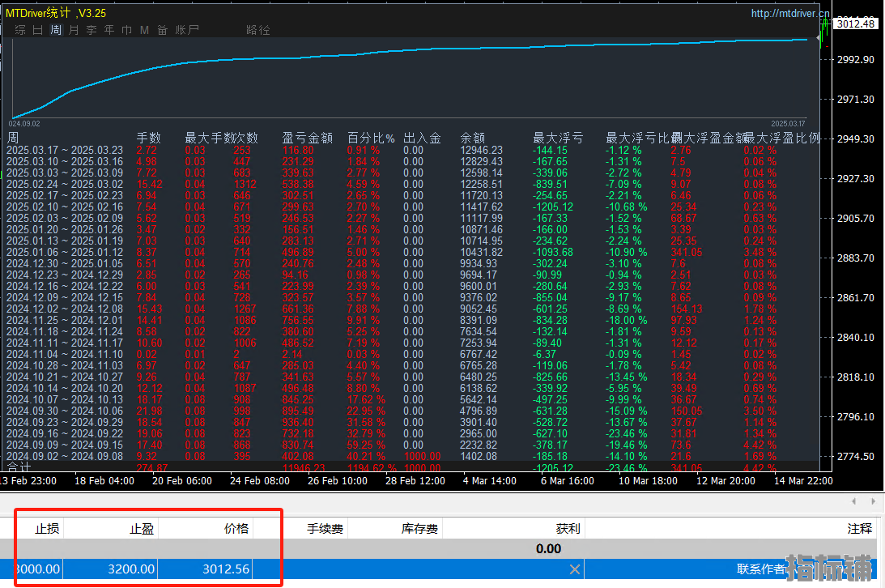This screenshot has width=885, height=588.
Task: Sort by the 获利 profit column header
Action: point(568,529)
